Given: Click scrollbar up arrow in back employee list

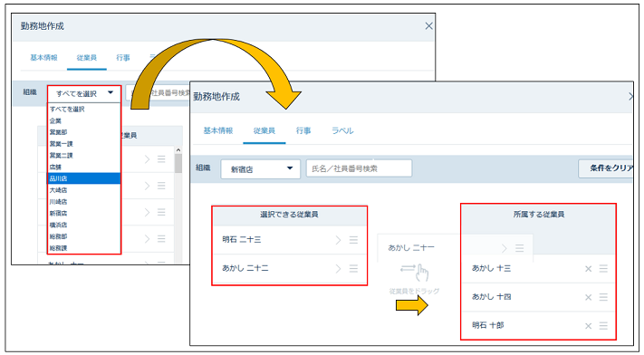Looking at the screenshot, I should (x=178, y=150).
